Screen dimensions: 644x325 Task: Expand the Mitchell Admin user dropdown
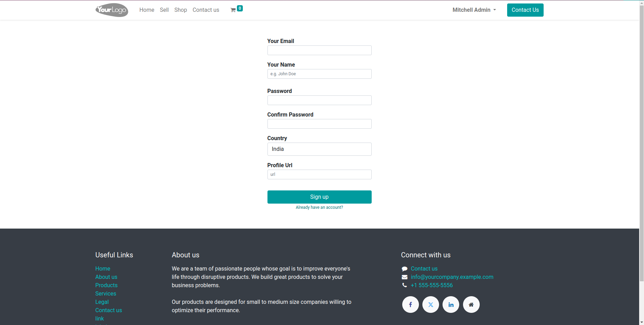click(x=474, y=10)
